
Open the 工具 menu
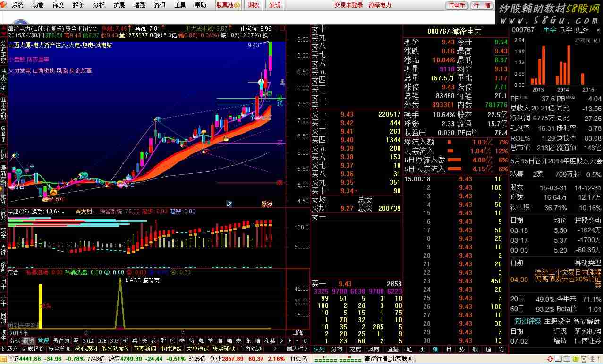180,5
